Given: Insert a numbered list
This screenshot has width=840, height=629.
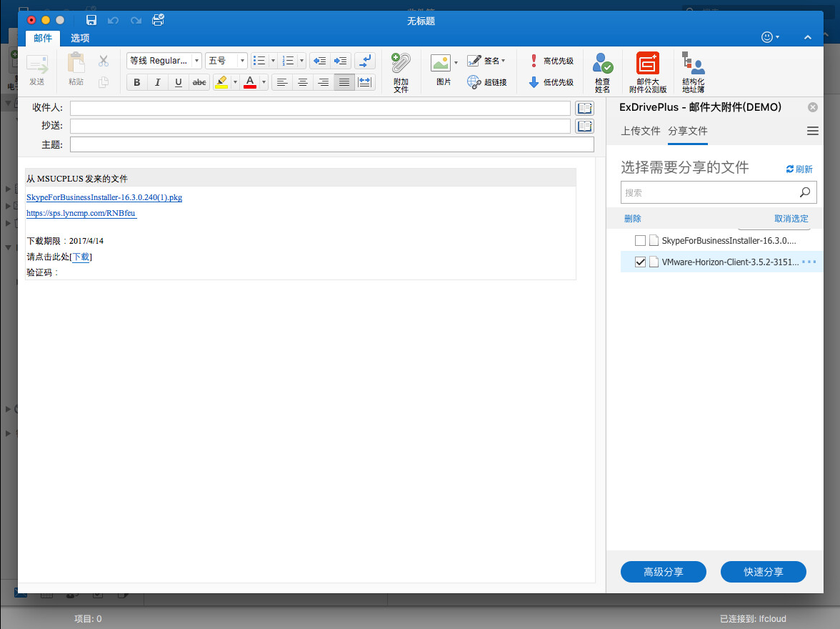Looking at the screenshot, I should tap(289, 61).
